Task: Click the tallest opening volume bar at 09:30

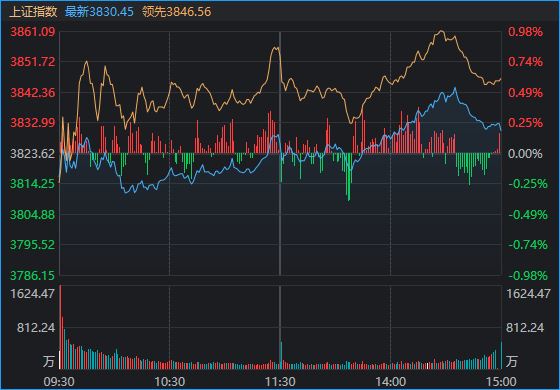Action: [x=60, y=327]
